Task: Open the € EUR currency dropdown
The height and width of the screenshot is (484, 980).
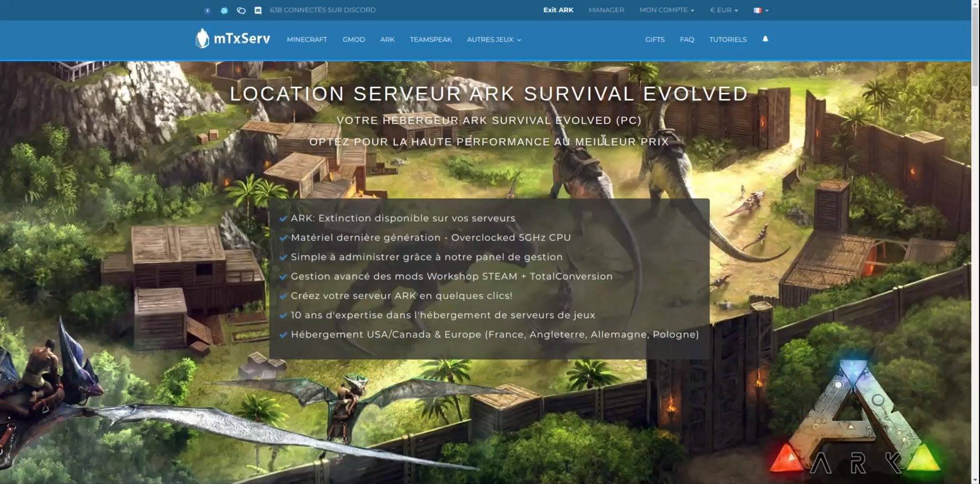Action: [724, 10]
